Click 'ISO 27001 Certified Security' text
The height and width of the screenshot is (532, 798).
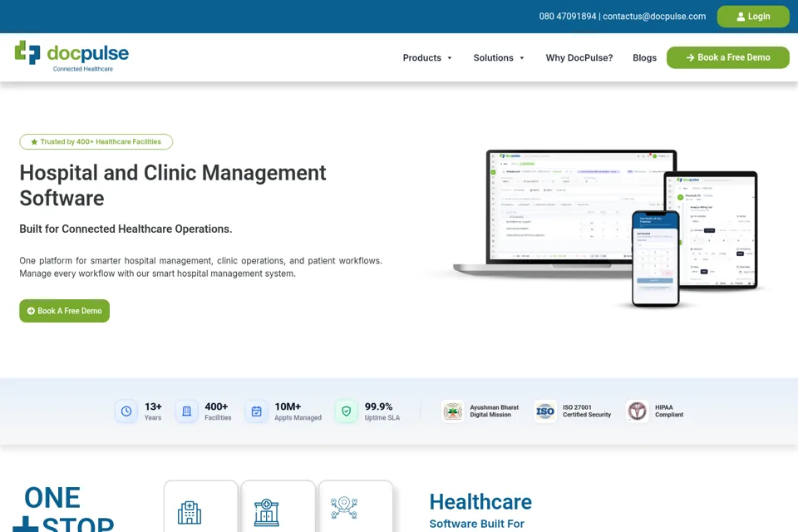tap(587, 411)
